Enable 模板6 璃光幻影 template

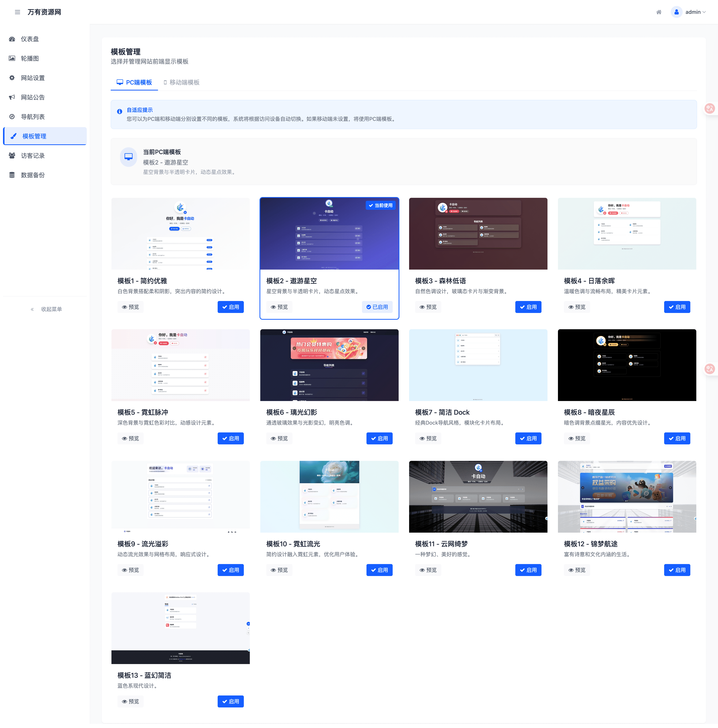point(379,438)
